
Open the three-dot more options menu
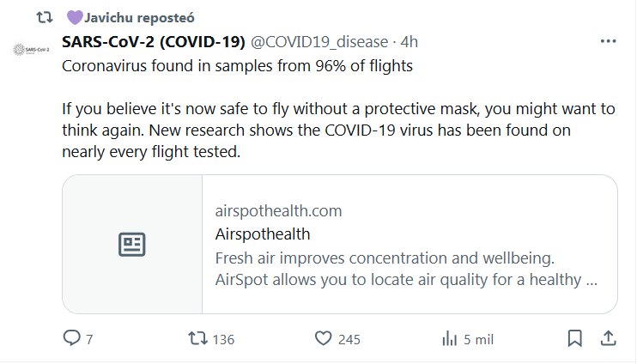click(607, 41)
